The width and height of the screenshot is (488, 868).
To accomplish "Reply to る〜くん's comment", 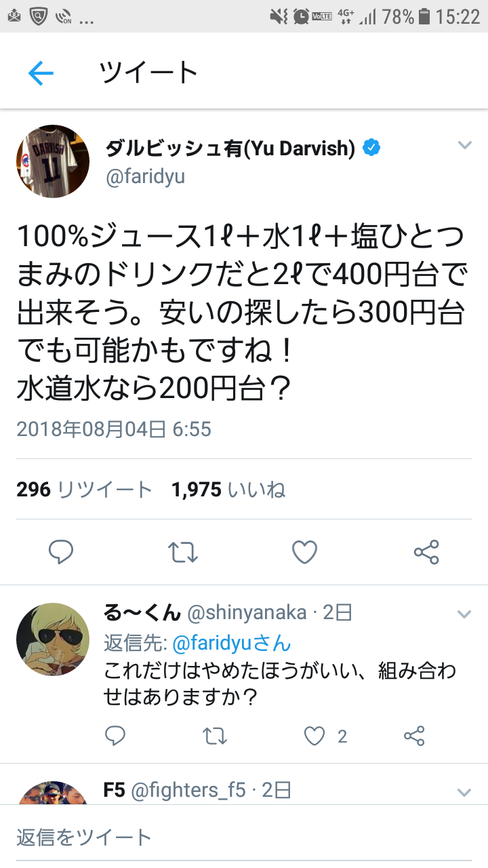I will point(115,736).
